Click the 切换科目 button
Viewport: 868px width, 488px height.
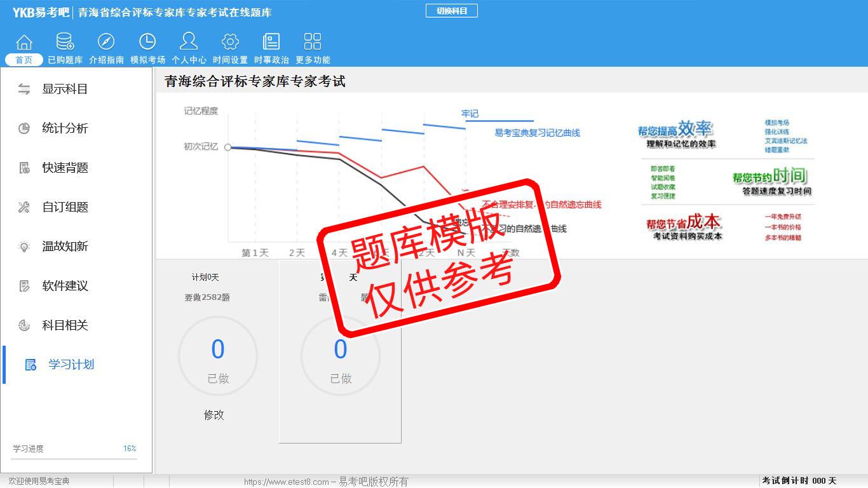451,11
